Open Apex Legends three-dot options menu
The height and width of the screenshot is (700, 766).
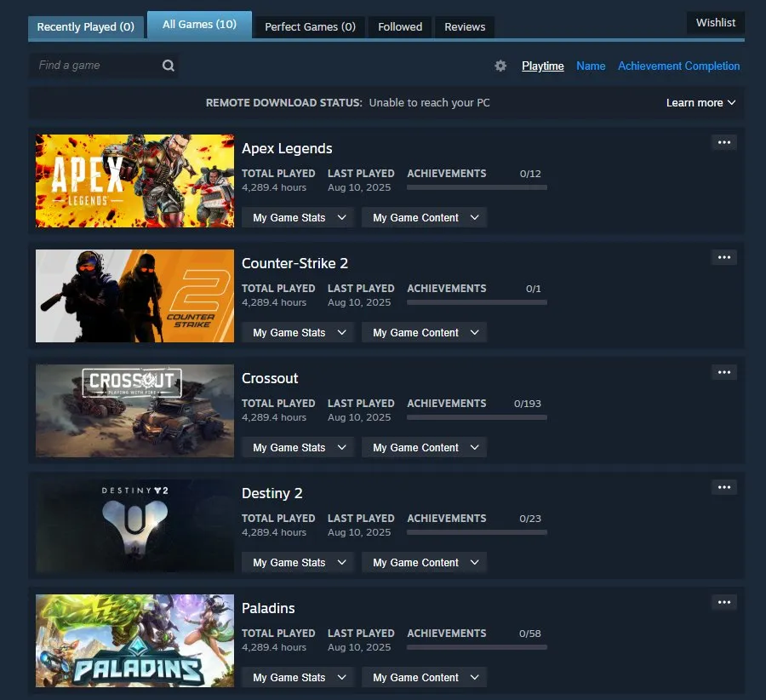pyautogui.click(x=724, y=142)
